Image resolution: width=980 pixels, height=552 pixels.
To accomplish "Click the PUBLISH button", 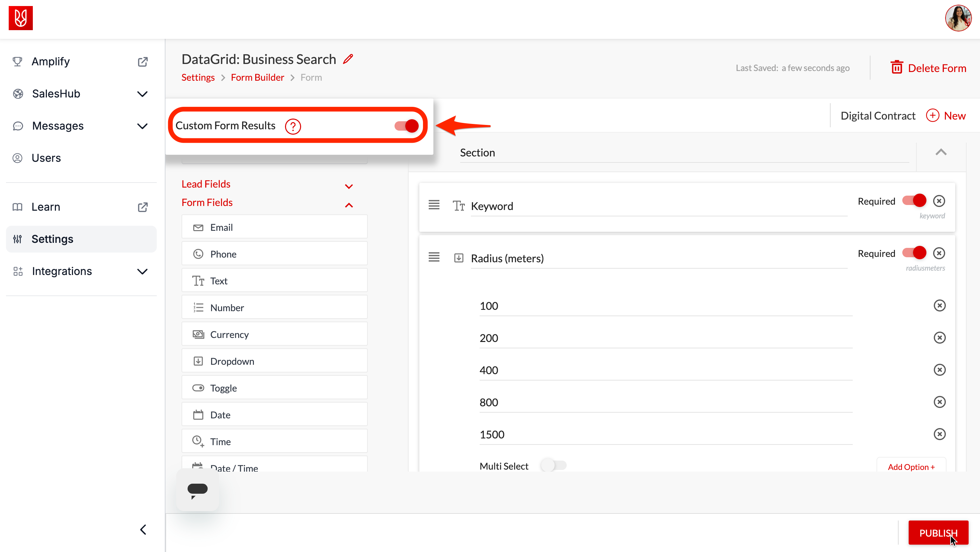I will 938,533.
